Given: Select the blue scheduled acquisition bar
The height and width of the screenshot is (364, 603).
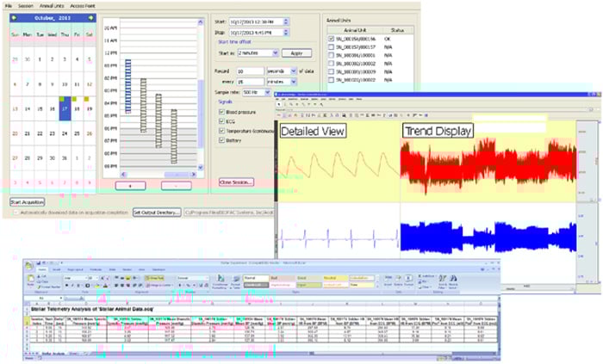Looking at the screenshot, I should coord(128,86).
